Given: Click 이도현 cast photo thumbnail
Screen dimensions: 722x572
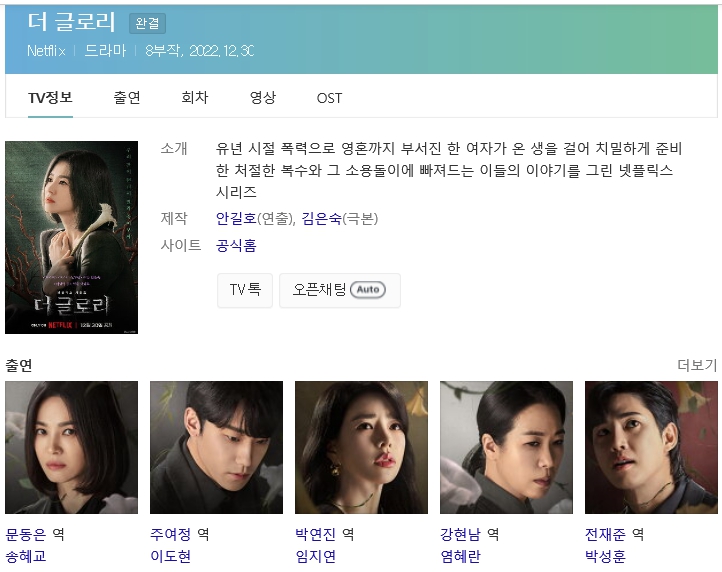Looking at the screenshot, I should tap(216, 447).
